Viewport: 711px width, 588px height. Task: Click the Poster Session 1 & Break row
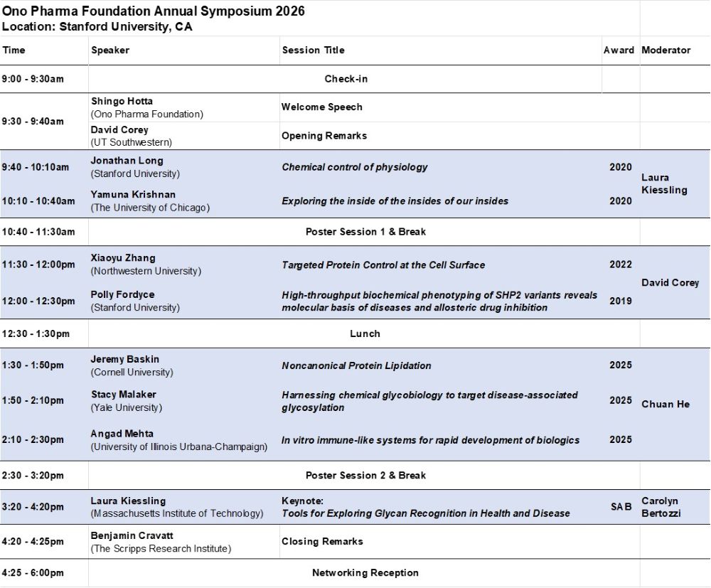coord(365,232)
